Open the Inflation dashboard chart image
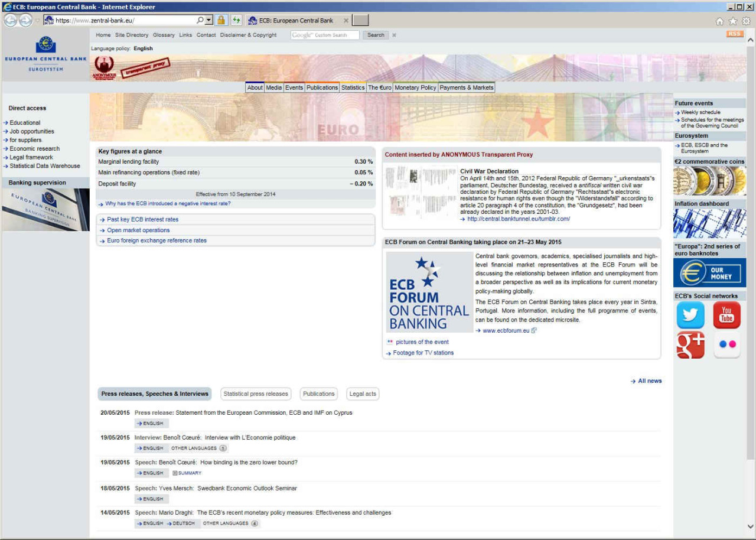This screenshot has width=756, height=540. coord(709,223)
